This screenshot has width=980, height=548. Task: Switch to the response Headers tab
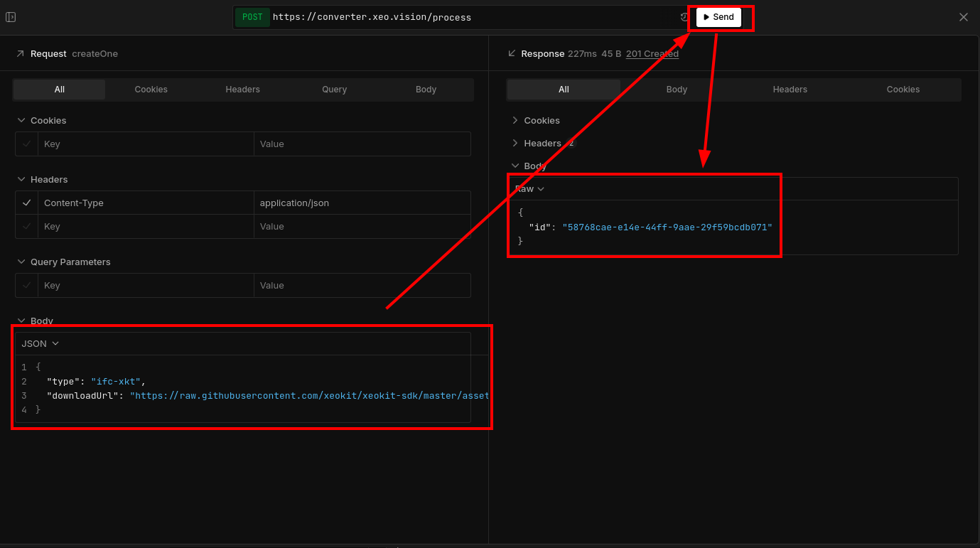tap(790, 90)
